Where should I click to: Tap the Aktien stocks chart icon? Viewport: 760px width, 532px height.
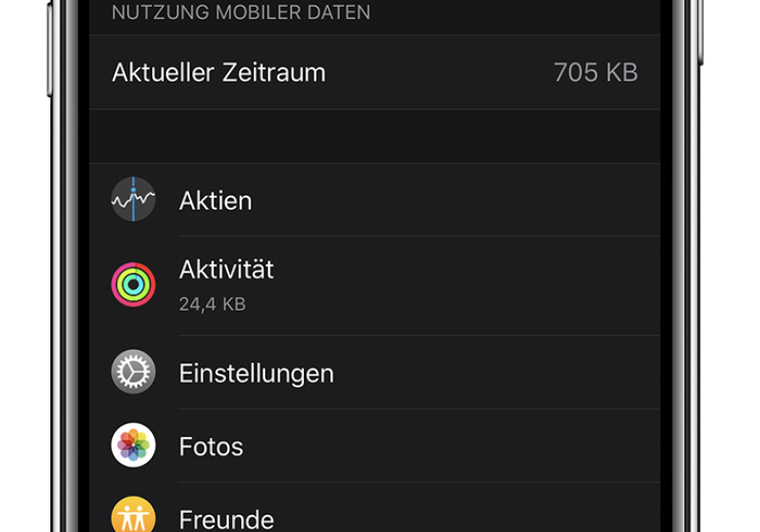(x=133, y=199)
